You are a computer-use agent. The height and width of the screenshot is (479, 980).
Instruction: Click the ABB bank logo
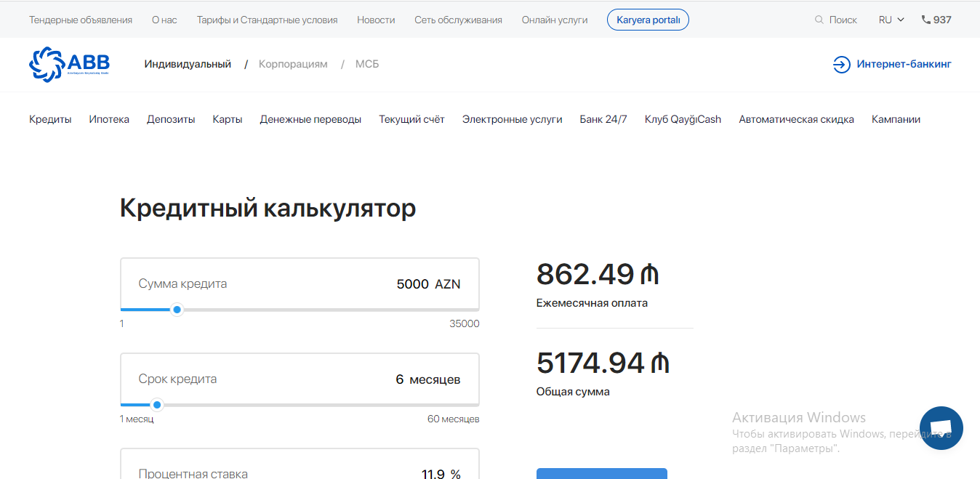(x=69, y=64)
